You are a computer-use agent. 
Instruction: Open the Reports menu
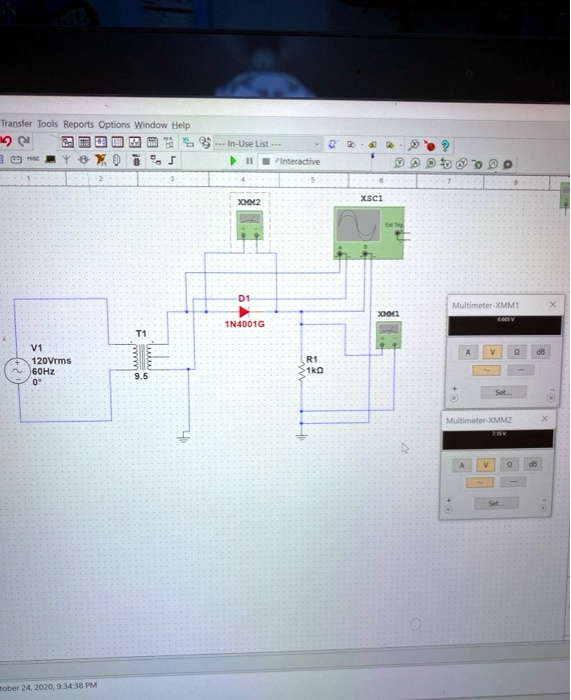tap(78, 124)
